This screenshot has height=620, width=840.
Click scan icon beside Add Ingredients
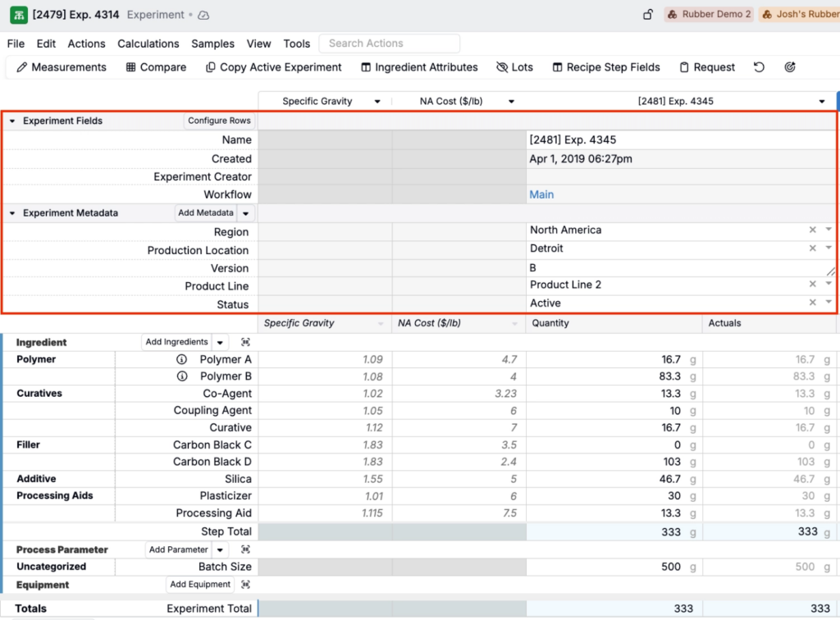click(245, 342)
